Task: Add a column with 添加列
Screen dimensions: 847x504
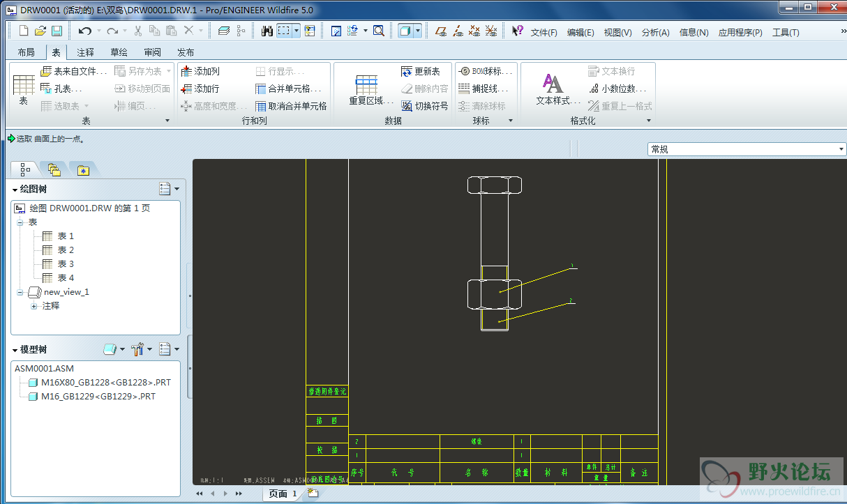Action: [200, 71]
